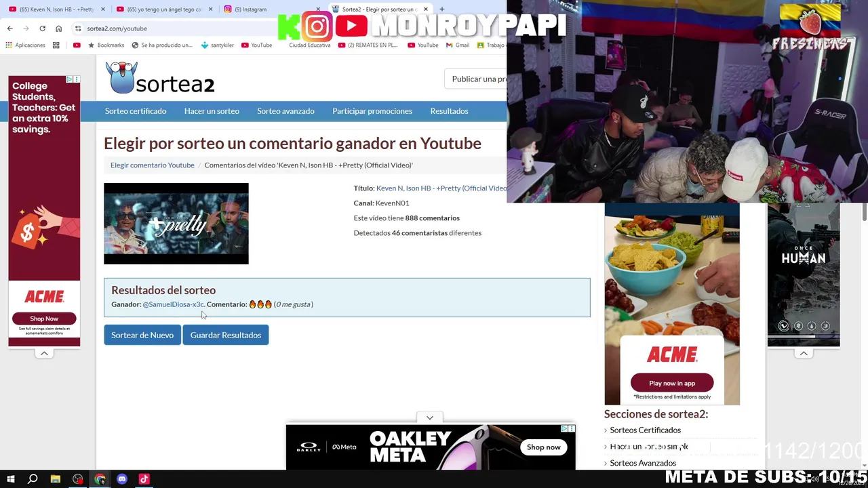Click the sortea2 owl logo
The width and height of the screenshot is (868, 488).
click(x=160, y=79)
